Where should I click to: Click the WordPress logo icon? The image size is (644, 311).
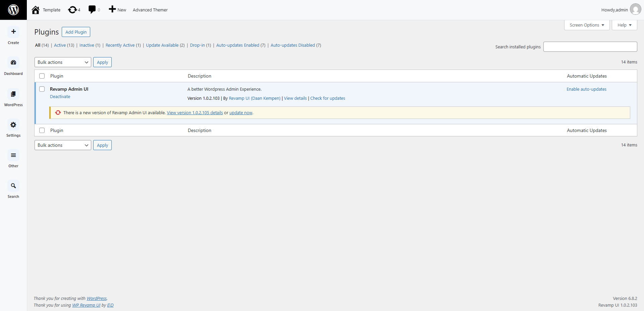point(13,10)
